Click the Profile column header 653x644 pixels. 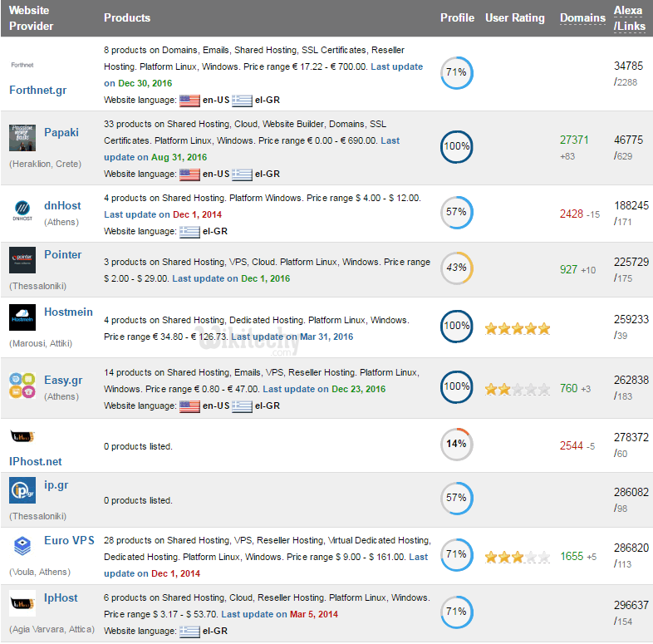457,18
